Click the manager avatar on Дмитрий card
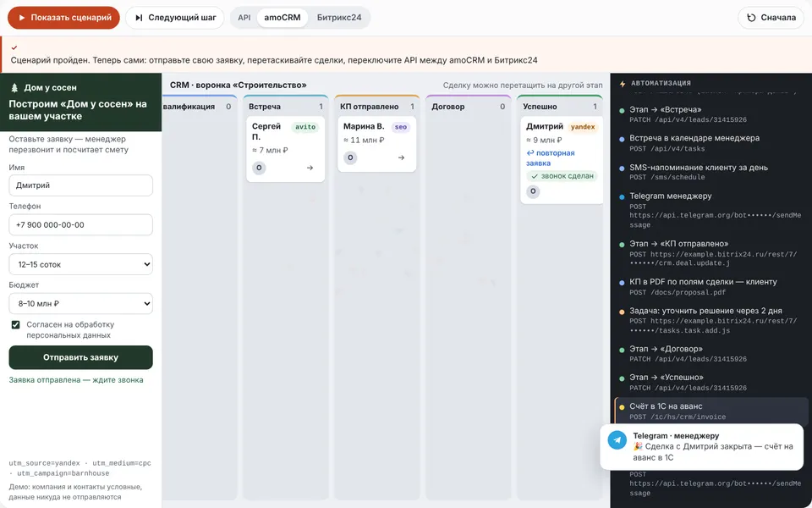Screen dimensions: 812x508 pos(534,191)
